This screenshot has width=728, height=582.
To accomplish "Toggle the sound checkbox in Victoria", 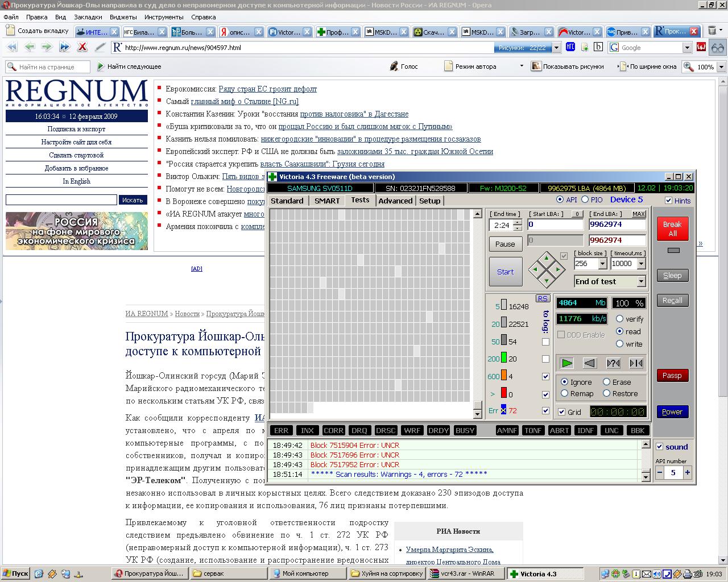I will pyautogui.click(x=660, y=447).
